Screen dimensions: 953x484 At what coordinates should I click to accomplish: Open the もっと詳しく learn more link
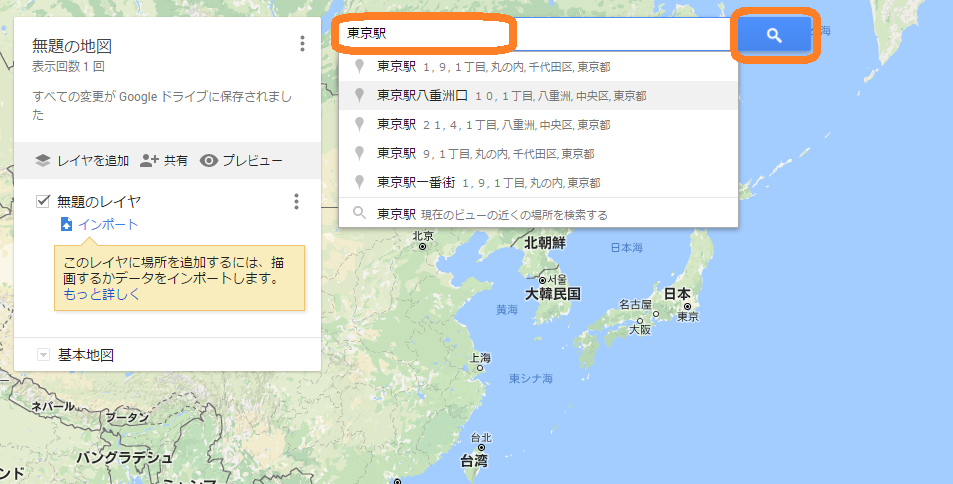(101, 294)
